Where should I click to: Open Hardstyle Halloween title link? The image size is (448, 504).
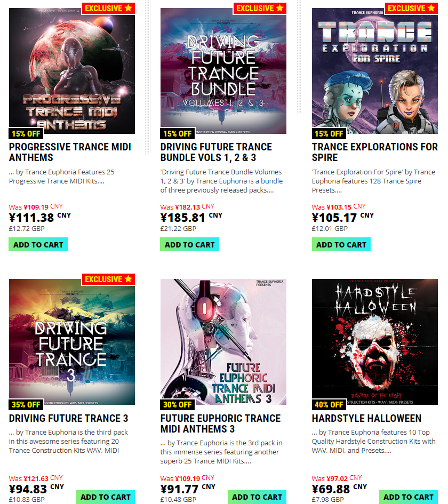367,418
